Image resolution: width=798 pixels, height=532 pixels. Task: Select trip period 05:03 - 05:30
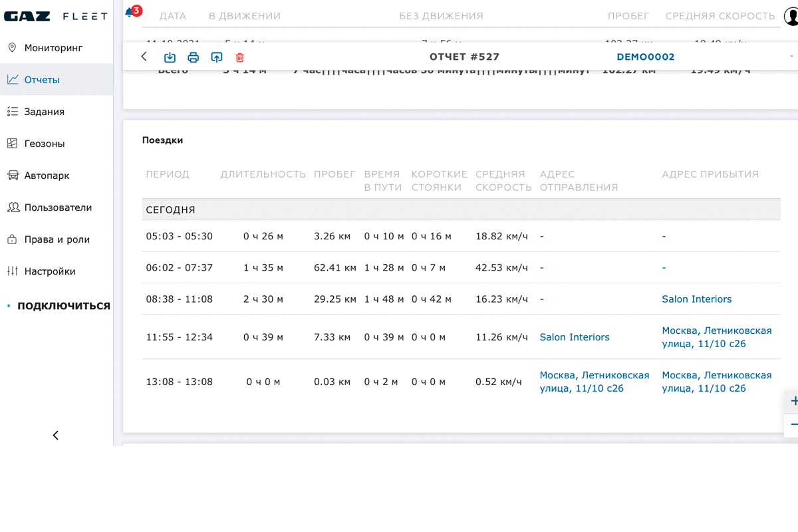coord(180,236)
